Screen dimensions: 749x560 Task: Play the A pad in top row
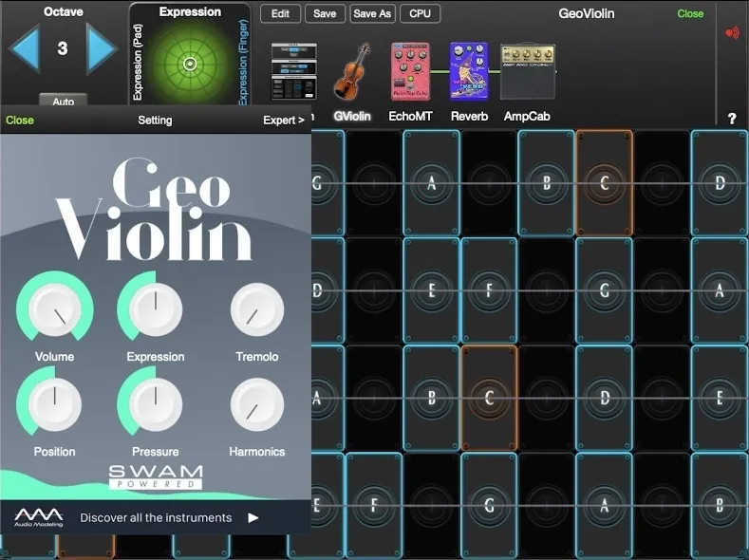[x=431, y=183]
